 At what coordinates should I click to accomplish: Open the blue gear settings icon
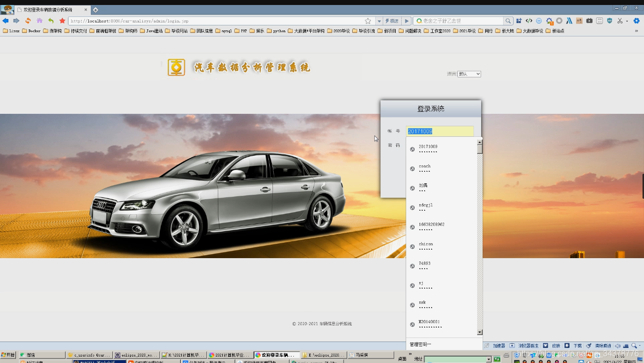pos(637,21)
